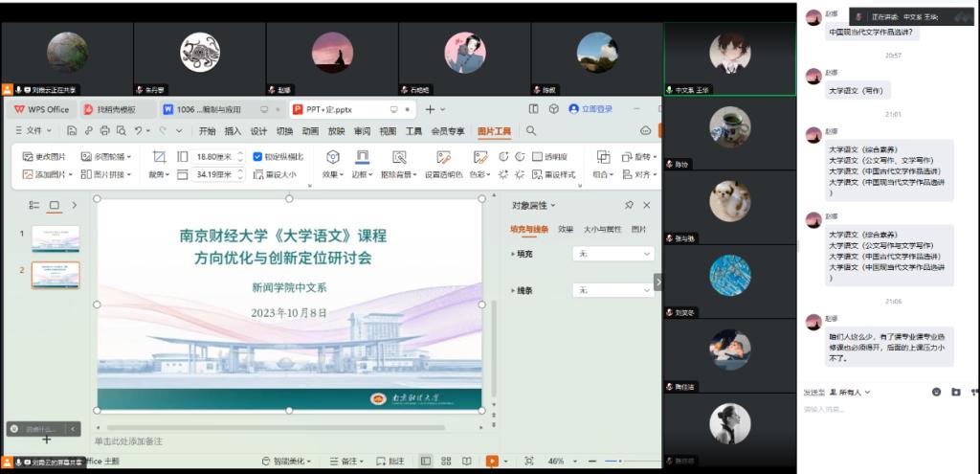
Task: Open the fill (填充) dropdown set to 无
Action: [x=612, y=254]
